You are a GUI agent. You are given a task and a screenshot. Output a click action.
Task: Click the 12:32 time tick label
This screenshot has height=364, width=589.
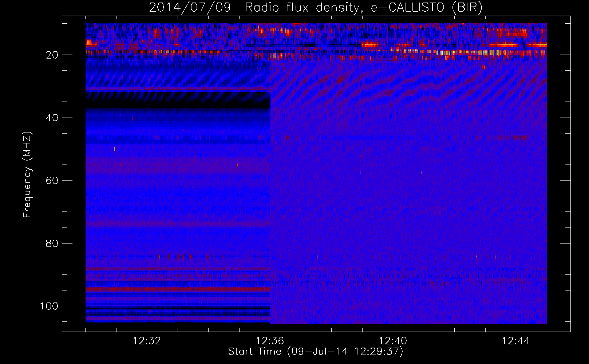point(147,341)
